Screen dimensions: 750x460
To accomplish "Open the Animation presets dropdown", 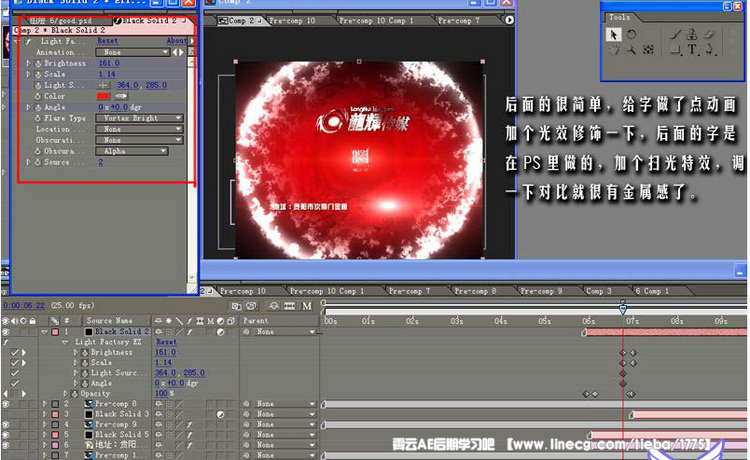I will [133, 52].
